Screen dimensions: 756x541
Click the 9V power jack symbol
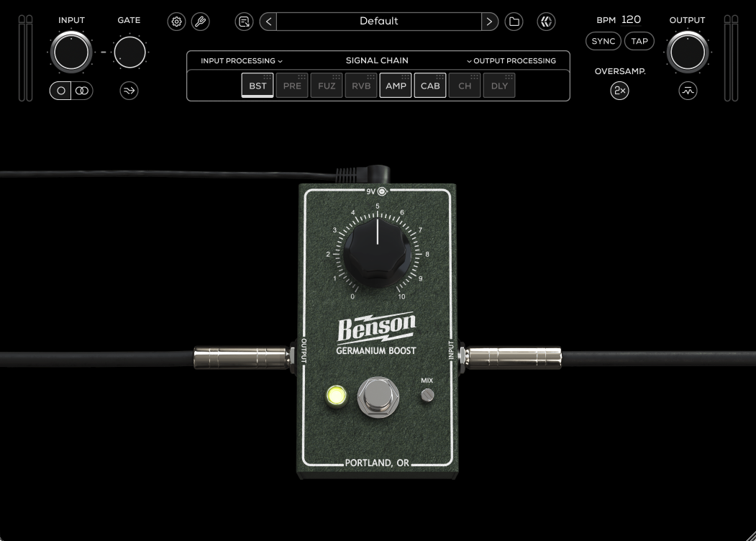tap(382, 191)
